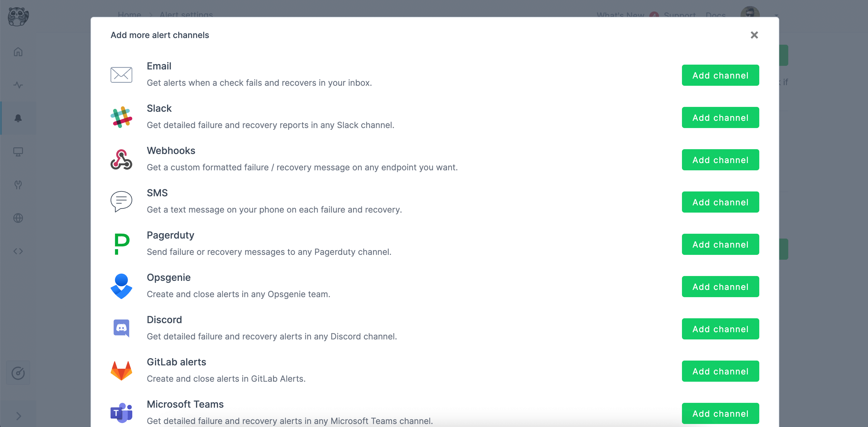
Task: Open the Docs menu item
Action: [715, 15]
